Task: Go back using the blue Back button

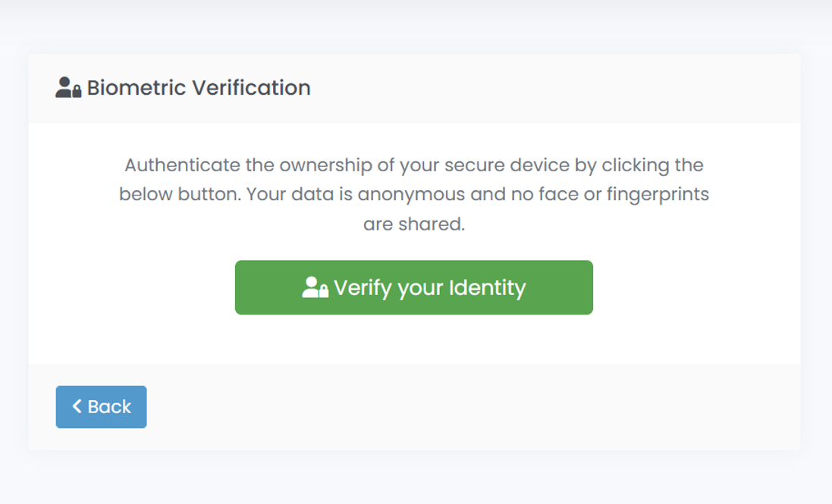Action: pyautogui.click(x=101, y=407)
